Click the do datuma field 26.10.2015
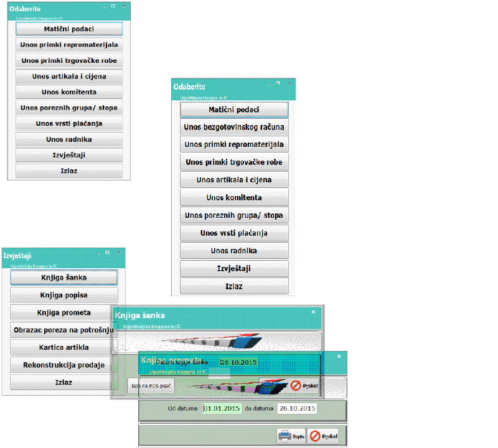The width and height of the screenshot is (498, 448). tap(298, 408)
